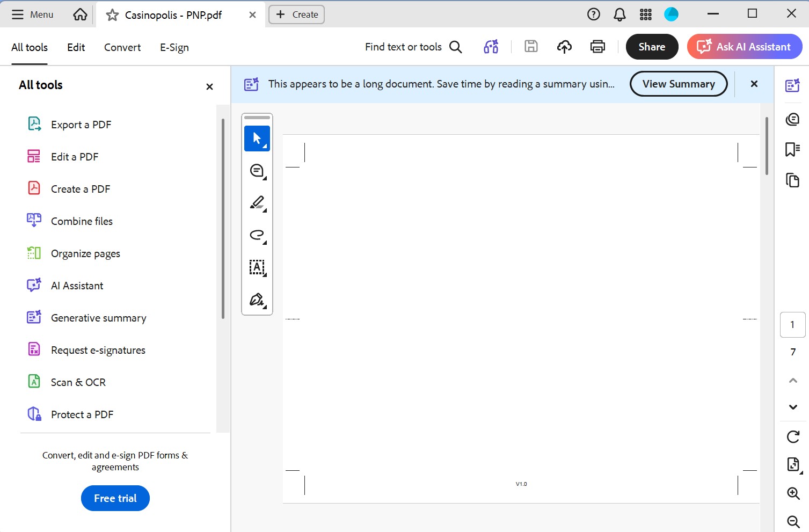Screen dimensions: 809x532
Task: Activate the text box select tool
Action: [257, 267]
